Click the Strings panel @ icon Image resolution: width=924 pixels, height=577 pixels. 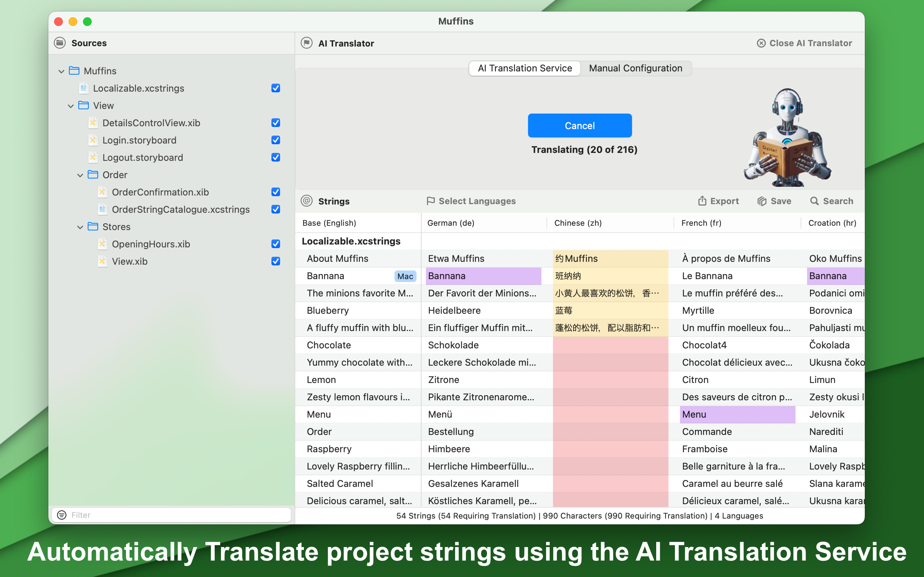[x=306, y=201]
